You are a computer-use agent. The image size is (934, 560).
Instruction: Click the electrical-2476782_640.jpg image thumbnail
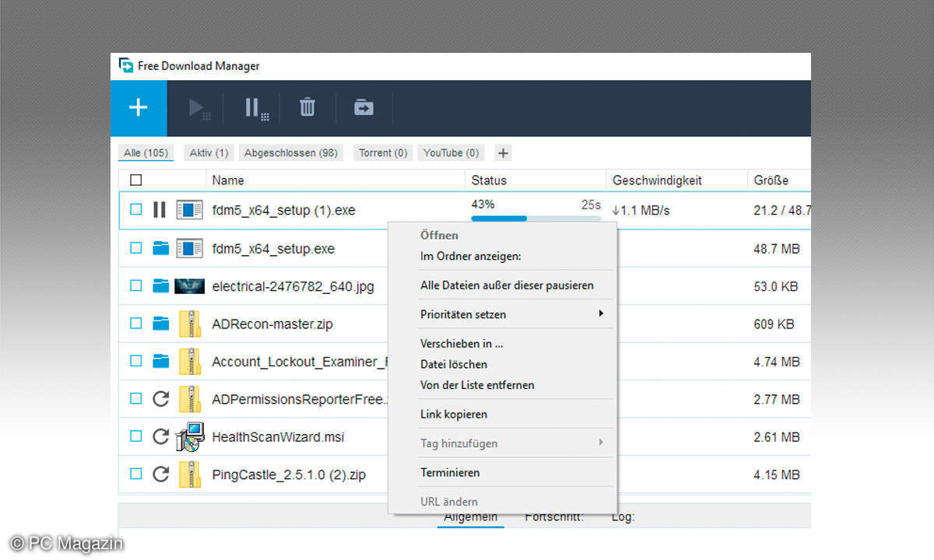point(189,286)
